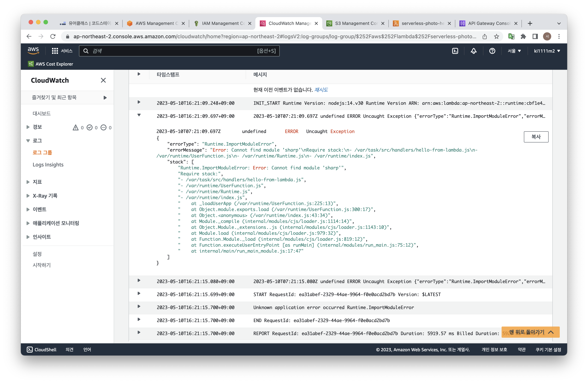Open the ki1111m2 account dropdown
This screenshot has height=383, width=588.
547,51
